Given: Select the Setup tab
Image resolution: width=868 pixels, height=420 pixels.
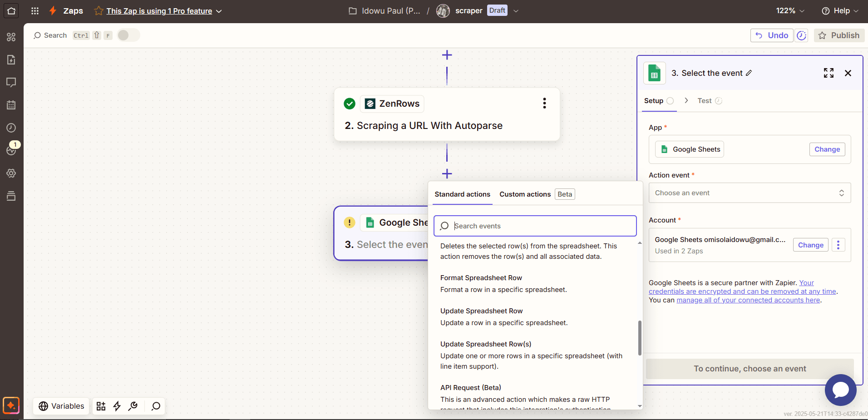Looking at the screenshot, I should [x=659, y=101].
